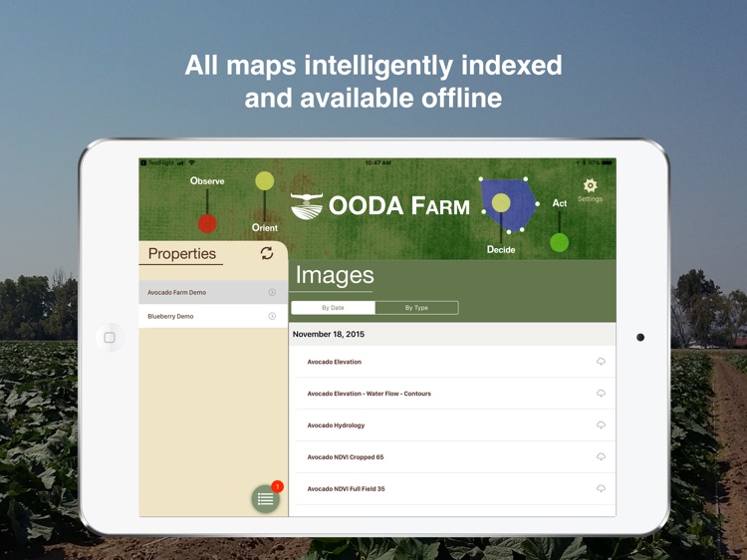
Task: Select Blueberry Demo property
Action: pos(213,316)
